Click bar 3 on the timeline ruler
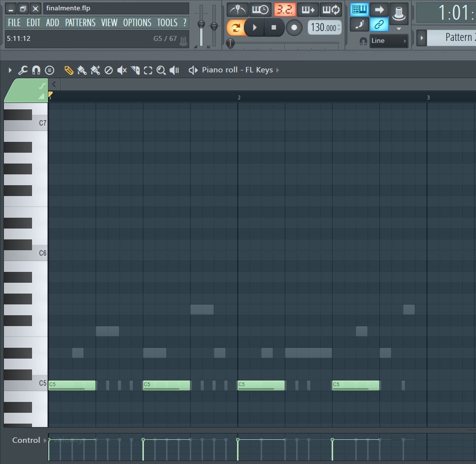476x464 pixels. 428,98
